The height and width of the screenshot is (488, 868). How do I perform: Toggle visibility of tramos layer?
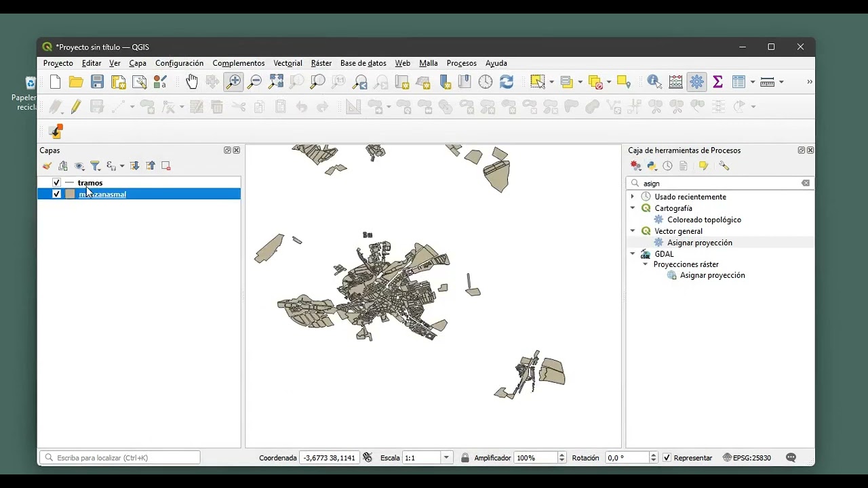pos(56,183)
